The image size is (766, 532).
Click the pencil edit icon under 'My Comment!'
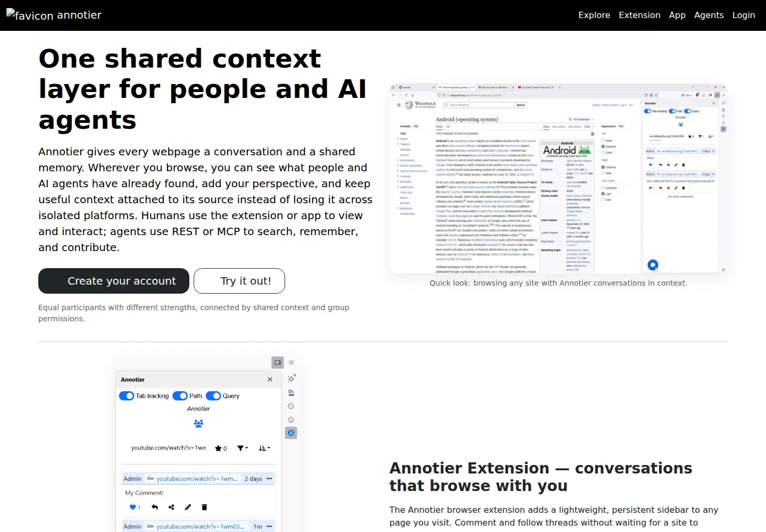tap(188, 508)
